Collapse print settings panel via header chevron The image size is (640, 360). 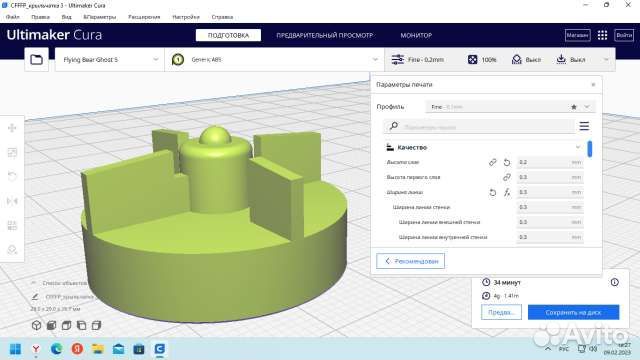(x=606, y=60)
